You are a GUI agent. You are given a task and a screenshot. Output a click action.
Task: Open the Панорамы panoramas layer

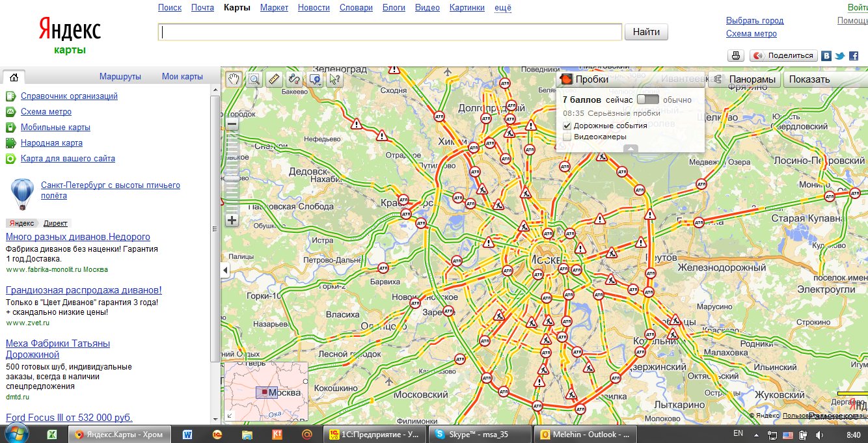click(744, 79)
